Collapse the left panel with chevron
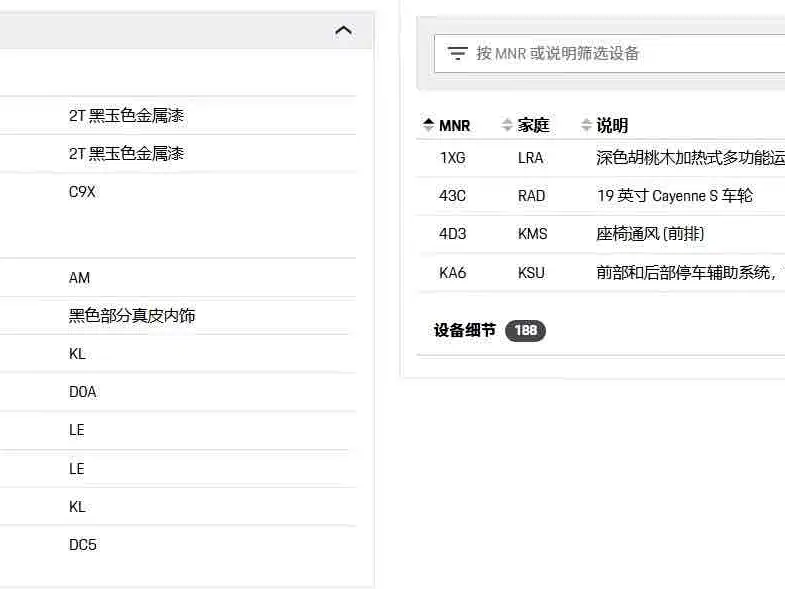This screenshot has height=589, width=785. pyautogui.click(x=343, y=30)
